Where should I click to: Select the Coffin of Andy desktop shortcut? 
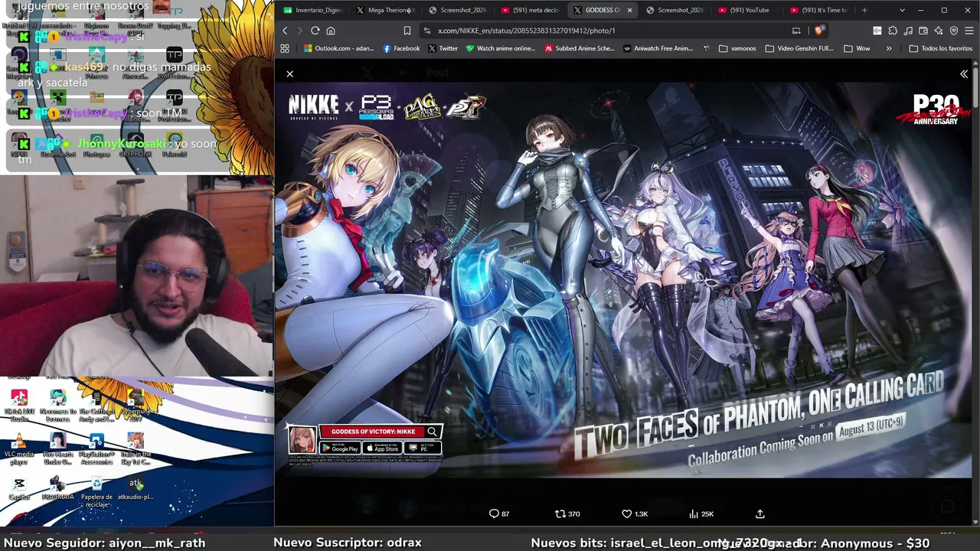(96, 406)
